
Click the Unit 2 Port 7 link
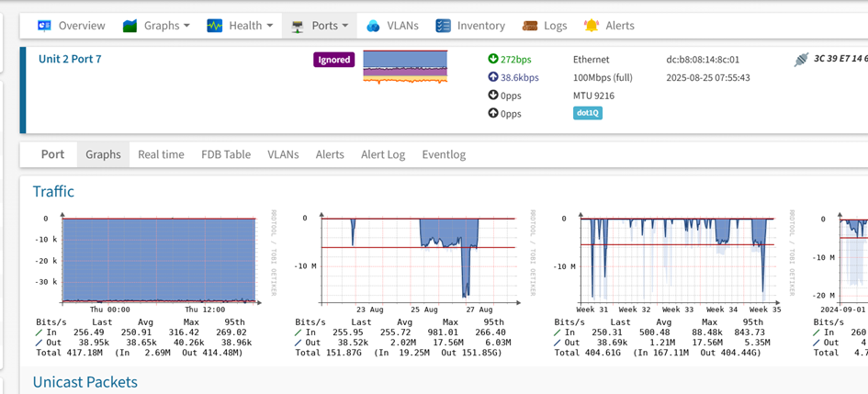click(70, 59)
